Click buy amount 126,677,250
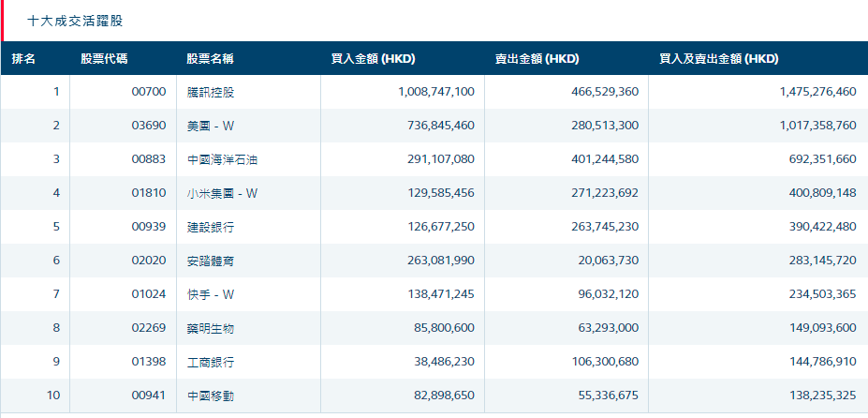The width and height of the screenshot is (868, 418). [441, 227]
